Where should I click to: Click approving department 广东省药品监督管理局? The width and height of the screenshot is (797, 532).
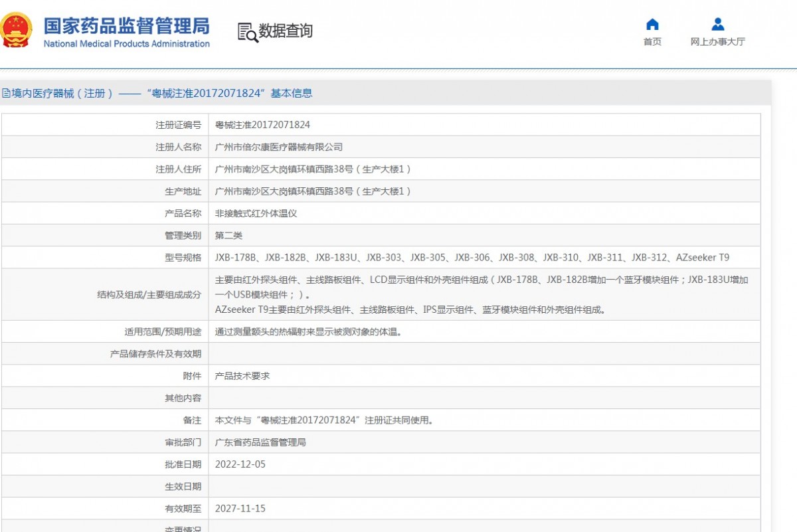tap(260, 442)
